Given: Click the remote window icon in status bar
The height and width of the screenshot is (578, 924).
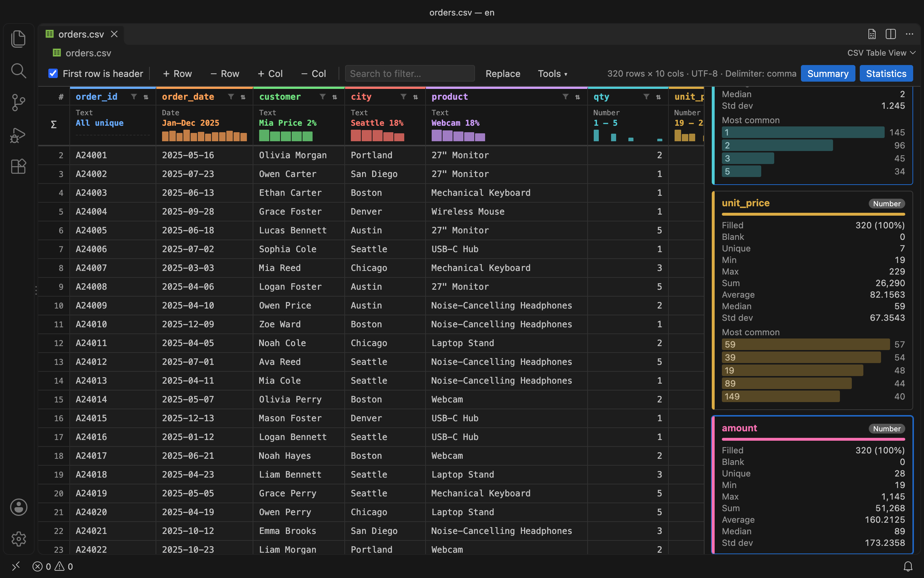Looking at the screenshot, I should point(16,566).
